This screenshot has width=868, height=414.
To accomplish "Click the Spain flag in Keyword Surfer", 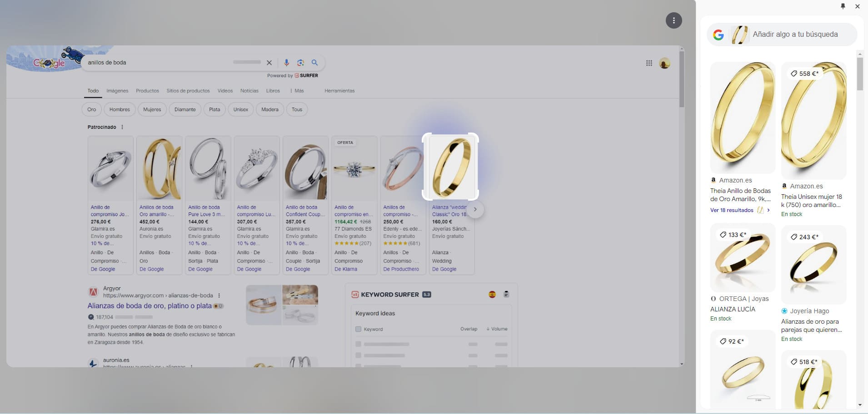I will click(492, 295).
